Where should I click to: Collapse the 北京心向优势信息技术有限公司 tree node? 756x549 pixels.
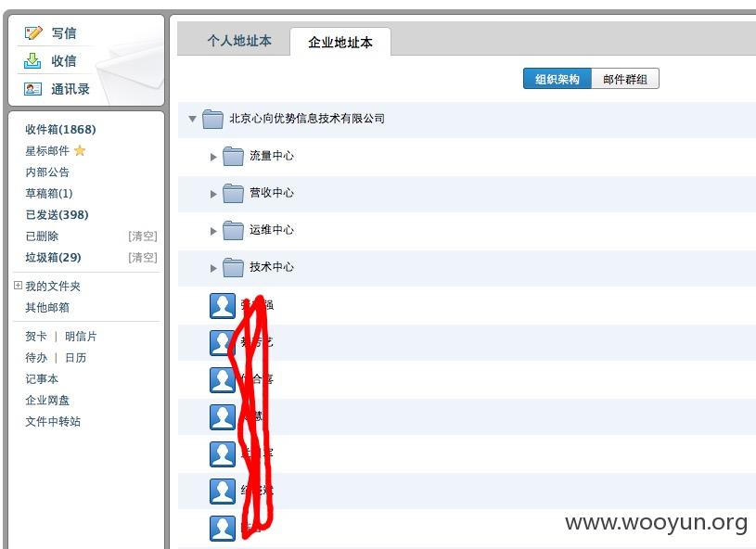(192, 119)
